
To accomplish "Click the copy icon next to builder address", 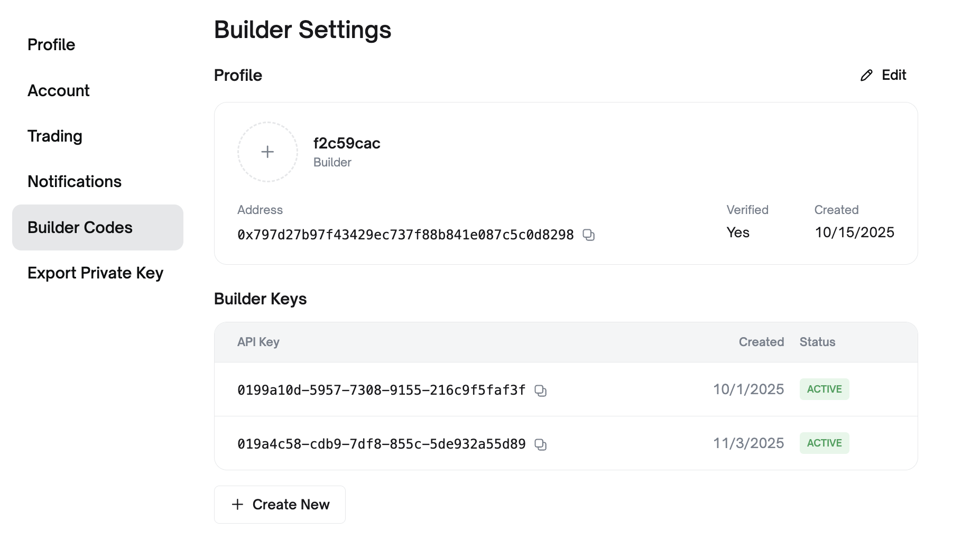I will coord(589,235).
